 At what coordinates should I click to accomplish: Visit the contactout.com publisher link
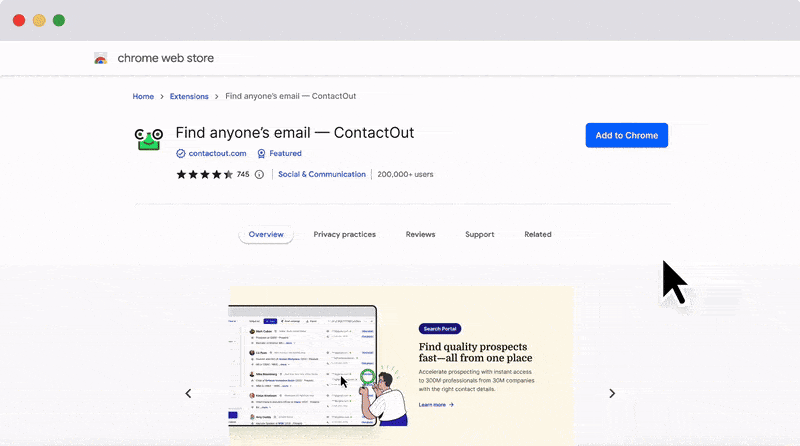coord(217,154)
